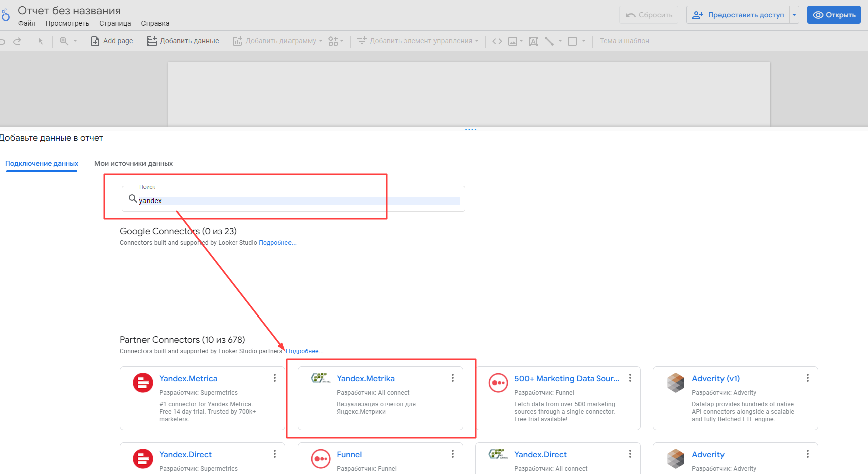Viewport: 868px width, 474px height.
Task: Open Тема и шаблон panel
Action: point(624,41)
